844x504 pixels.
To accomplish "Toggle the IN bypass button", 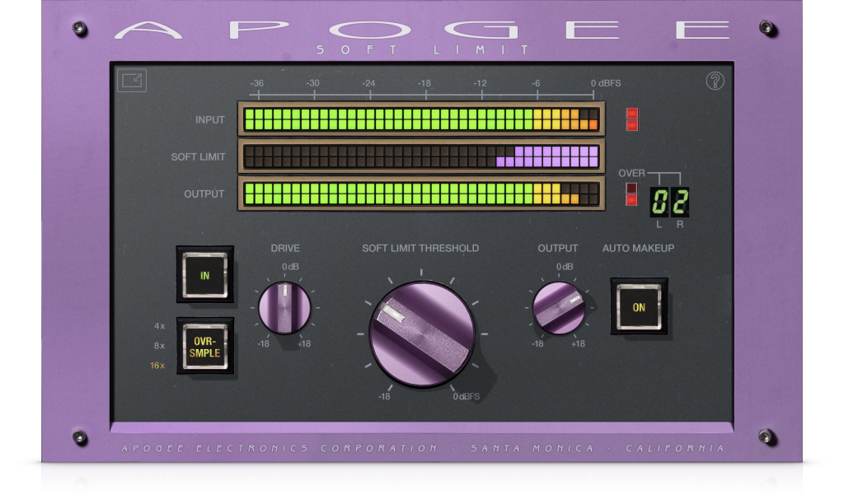I will (x=204, y=275).
